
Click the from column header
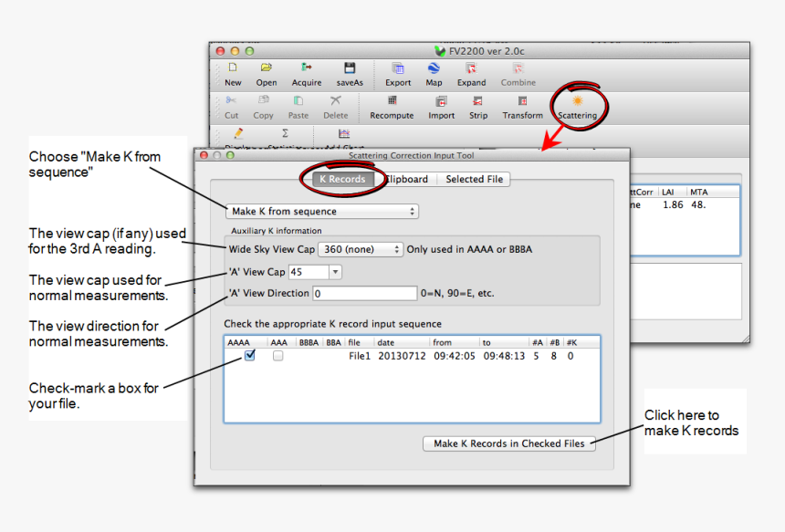click(442, 342)
